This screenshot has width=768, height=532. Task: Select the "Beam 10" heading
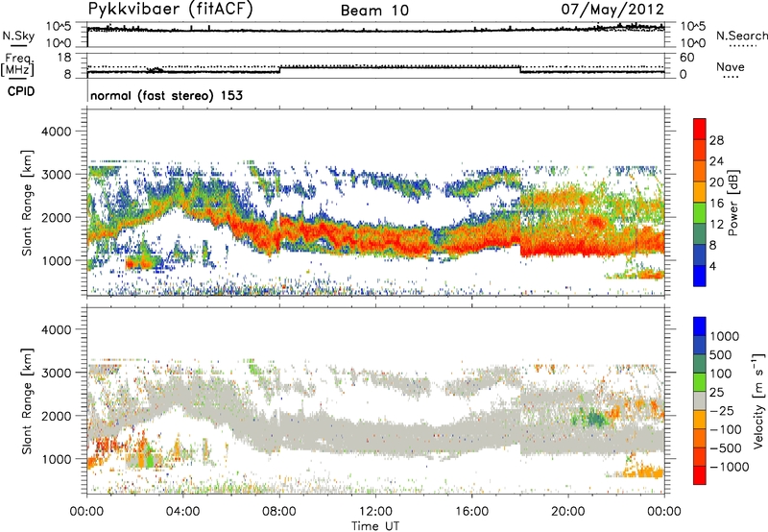tap(374, 11)
